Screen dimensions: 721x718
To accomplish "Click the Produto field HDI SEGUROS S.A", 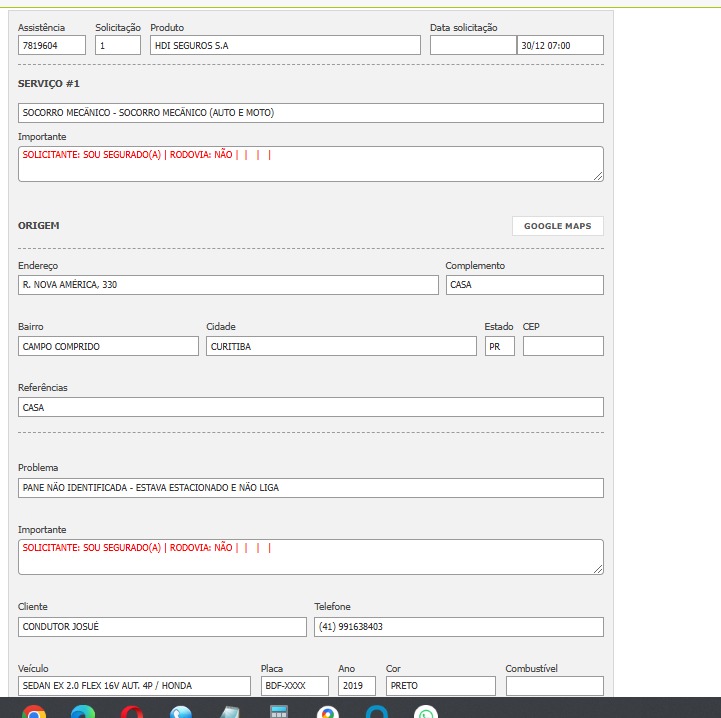I will [x=285, y=45].
